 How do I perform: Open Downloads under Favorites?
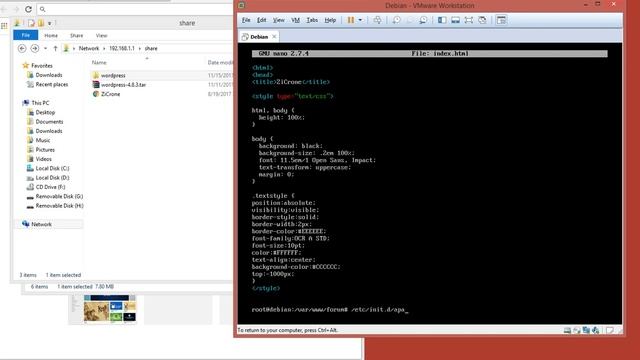tap(49, 75)
